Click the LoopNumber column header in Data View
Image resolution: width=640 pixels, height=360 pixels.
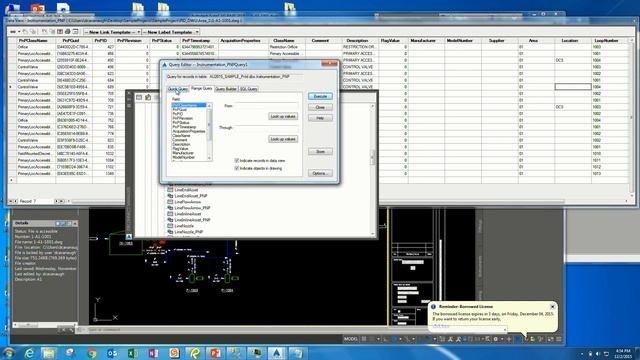[x=606, y=41]
